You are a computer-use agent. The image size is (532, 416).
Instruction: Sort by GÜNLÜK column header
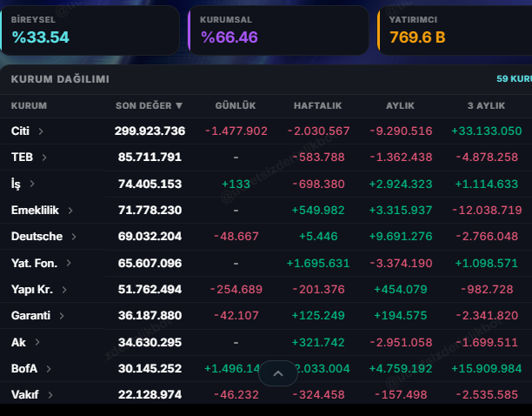(236, 105)
